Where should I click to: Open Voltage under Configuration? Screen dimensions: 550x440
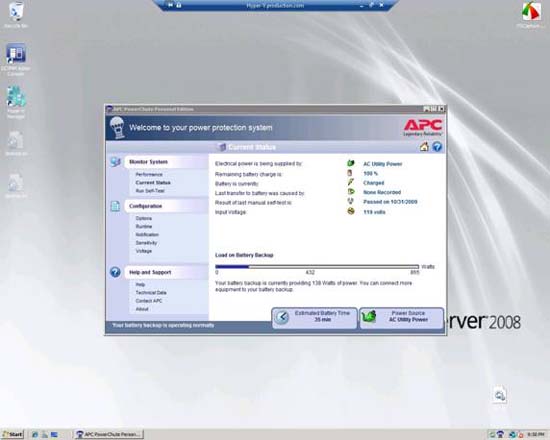(143, 251)
